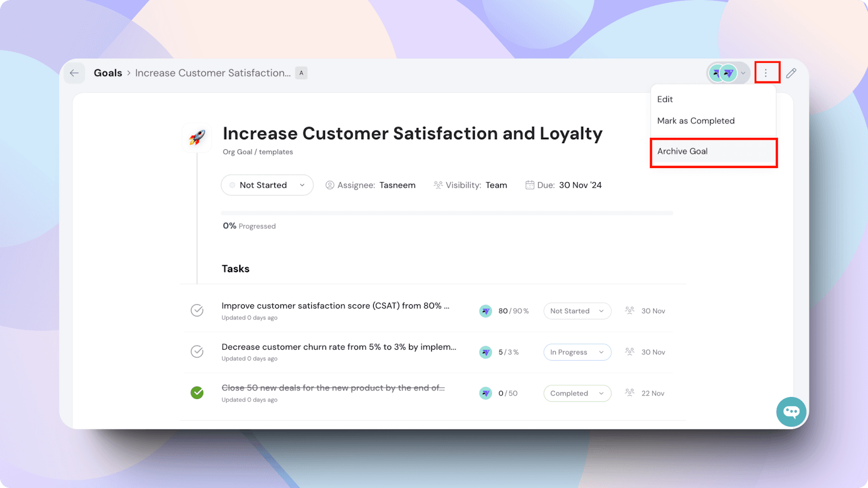Open the Completed task status dropdown
The width and height of the screenshot is (868, 488).
tap(577, 394)
